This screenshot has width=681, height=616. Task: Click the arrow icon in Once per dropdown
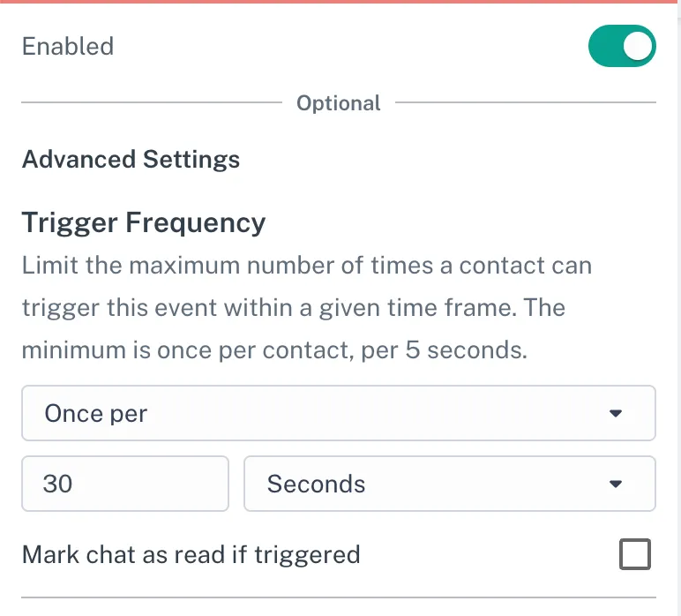tap(616, 413)
